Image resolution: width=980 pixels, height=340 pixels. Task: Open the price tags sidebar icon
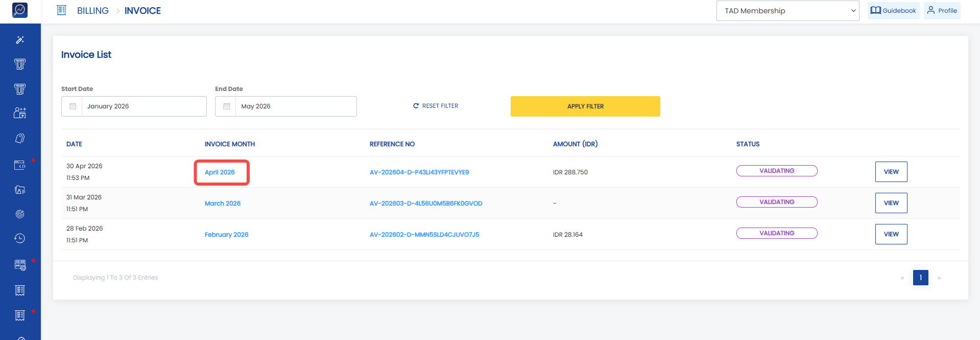[x=20, y=138]
